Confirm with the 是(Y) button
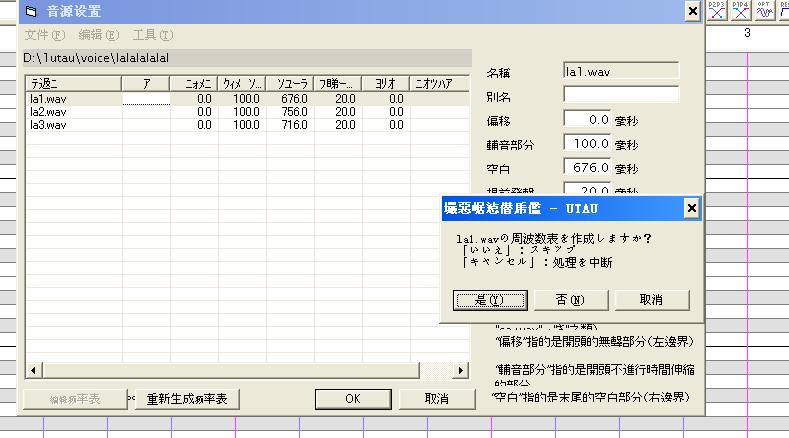Image resolution: width=789 pixels, height=438 pixels. tap(490, 300)
